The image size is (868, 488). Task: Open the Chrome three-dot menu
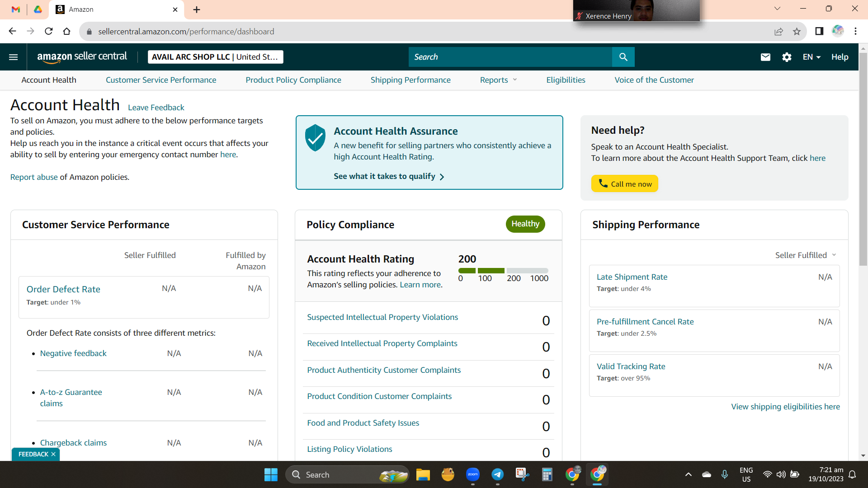(x=855, y=31)
